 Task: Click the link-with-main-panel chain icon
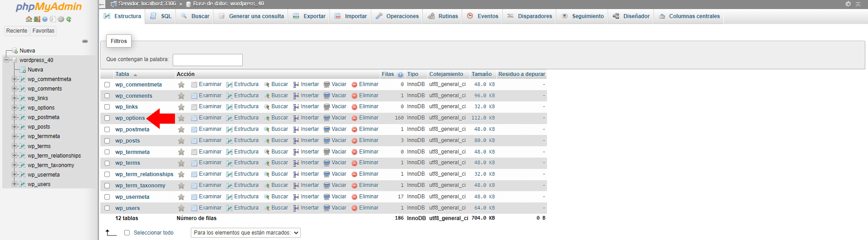tap(85, 41)
